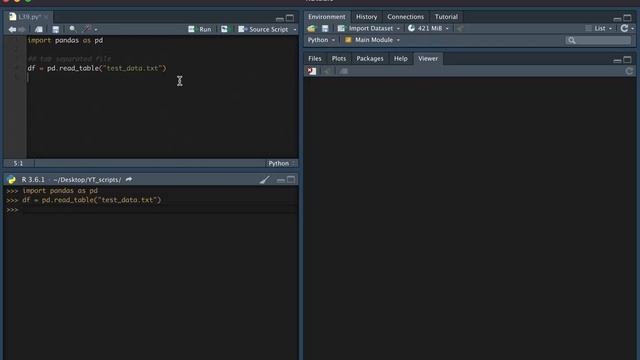
Task: Click the Python logo in console header
Action: point(11,180)
